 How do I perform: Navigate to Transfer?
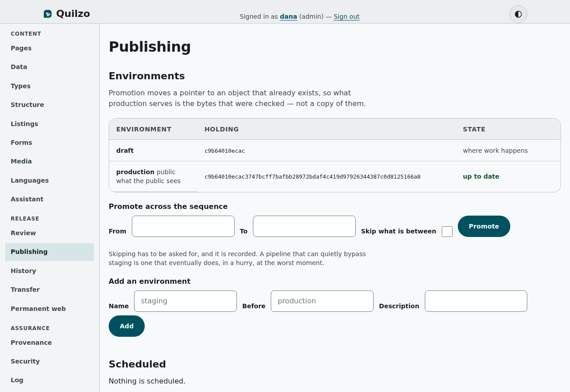pyautogui.click(x=49, y=290)
